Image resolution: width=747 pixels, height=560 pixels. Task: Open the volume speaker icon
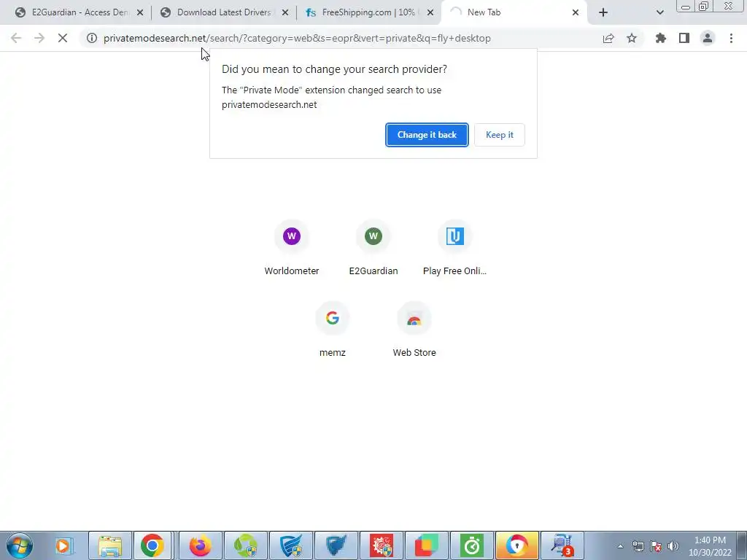point(673,546)
